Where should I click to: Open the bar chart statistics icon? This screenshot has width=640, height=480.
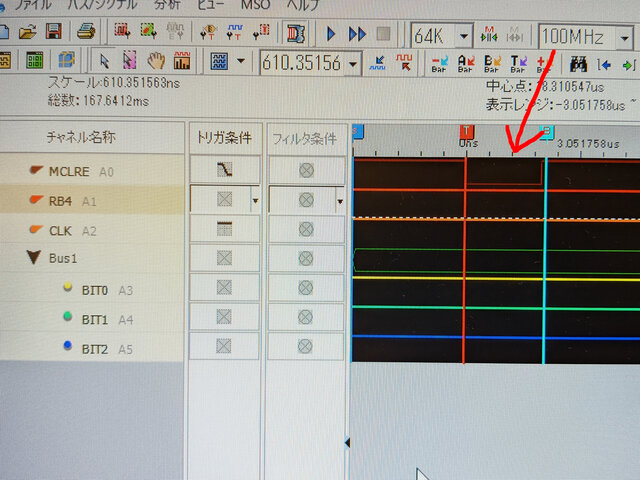click(182, 61)
